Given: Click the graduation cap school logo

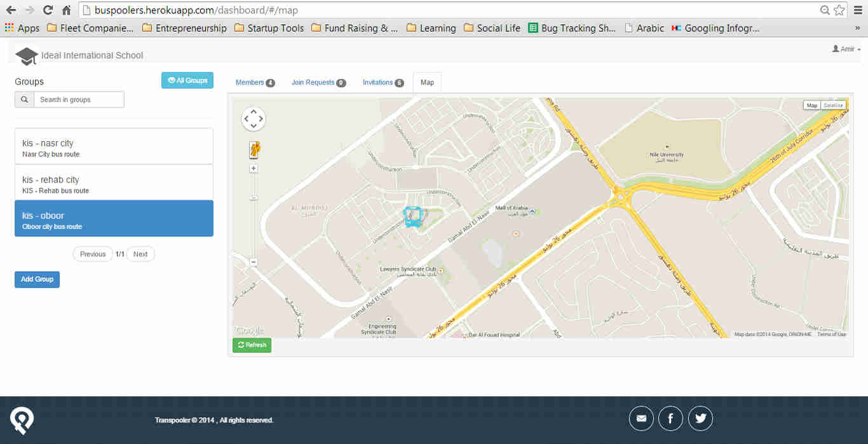Looking at the screenshot, I should [x=25, y=55].
